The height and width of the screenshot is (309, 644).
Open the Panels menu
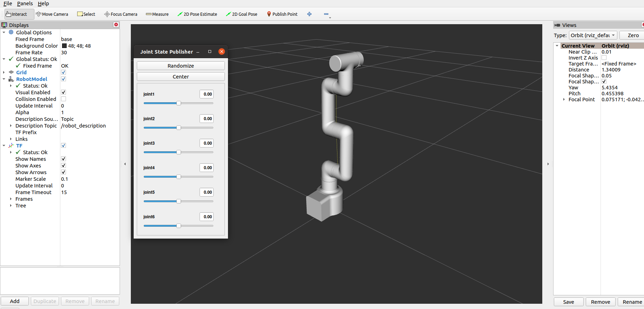coord(25,4)
